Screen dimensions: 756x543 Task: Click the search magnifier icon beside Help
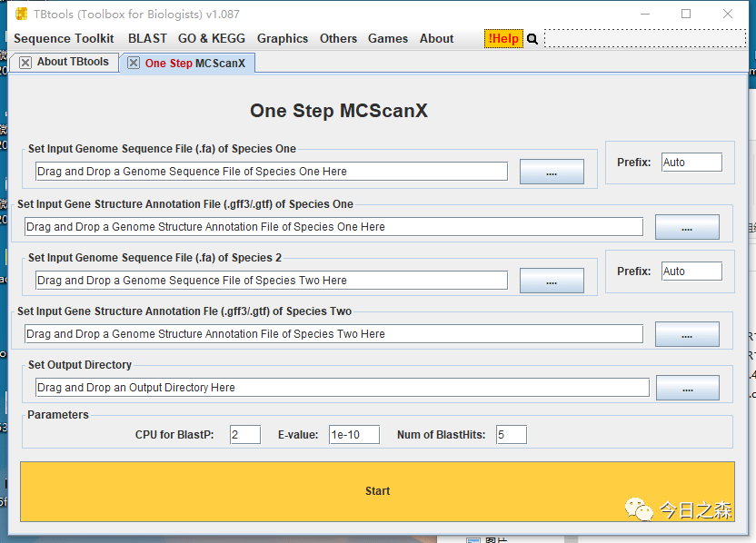click(532, 39)
